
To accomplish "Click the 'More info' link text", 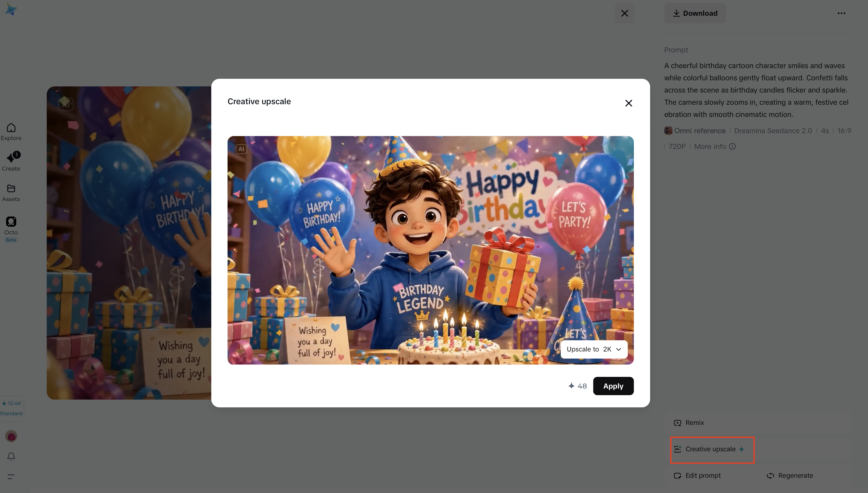I will [710, 147].
